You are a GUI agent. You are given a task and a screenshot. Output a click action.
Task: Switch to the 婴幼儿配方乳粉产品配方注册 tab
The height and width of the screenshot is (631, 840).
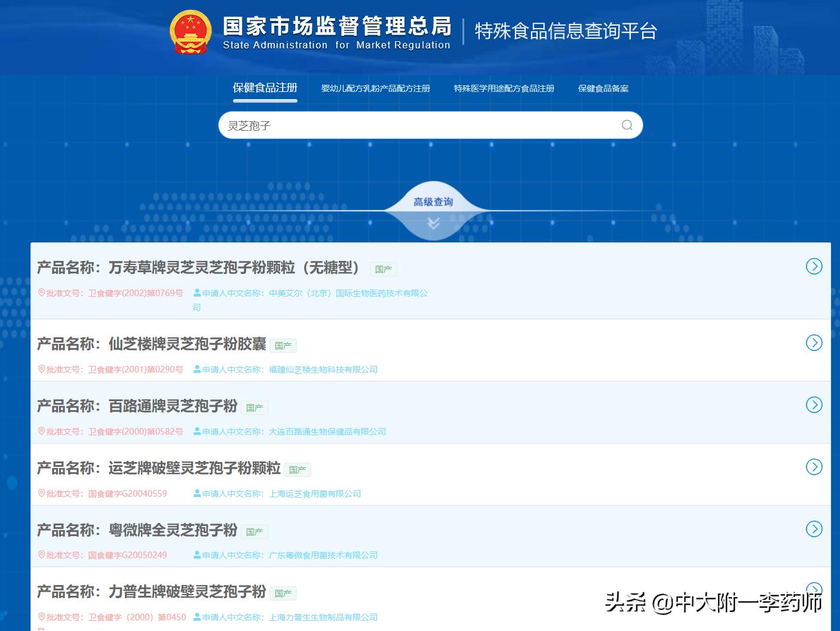[375, 88]
